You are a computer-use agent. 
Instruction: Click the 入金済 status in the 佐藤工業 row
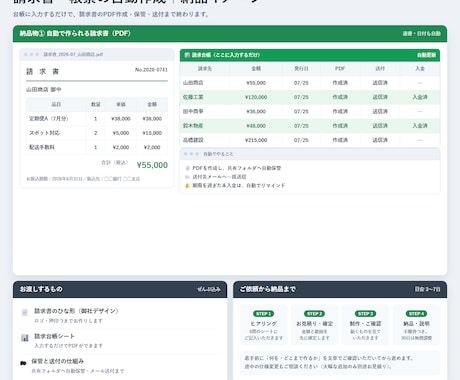pos(420,97)
